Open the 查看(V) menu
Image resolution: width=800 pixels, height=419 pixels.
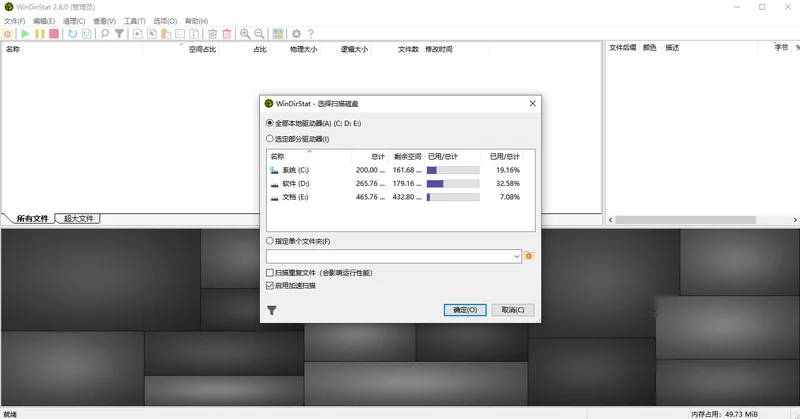[105, 21]
